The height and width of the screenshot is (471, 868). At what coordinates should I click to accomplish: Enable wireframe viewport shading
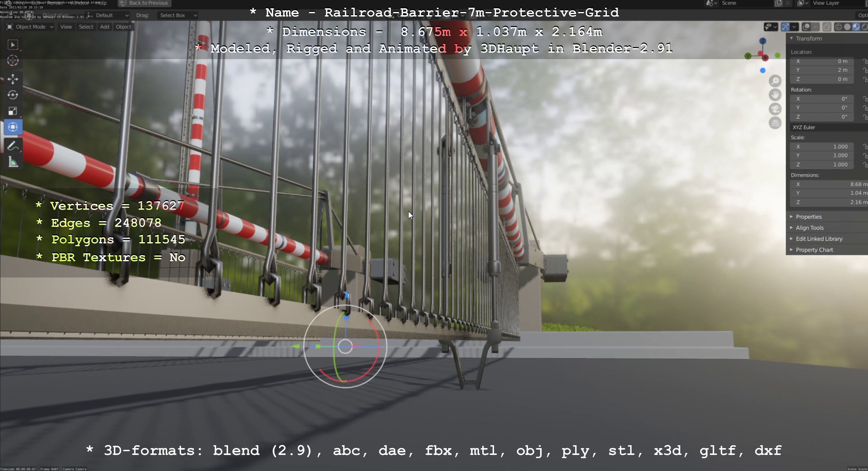click(838, 27)
